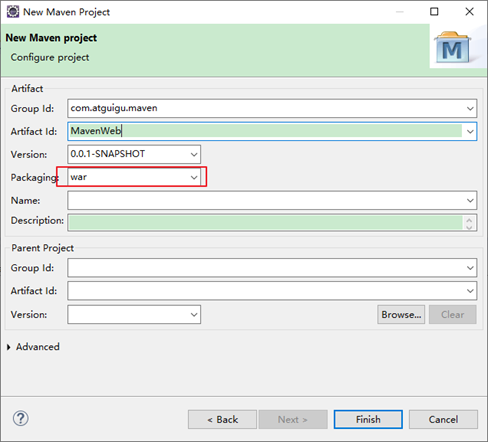Open the Packaging dropdown arrow showing war
The image size is (488, 442).
[x=194, y=177]
